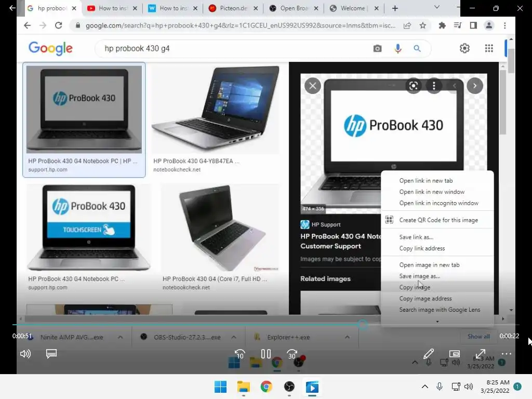The image size is (532, 399).
Task: Skip forward 30 seconds in video
Action: coord(292,354)
